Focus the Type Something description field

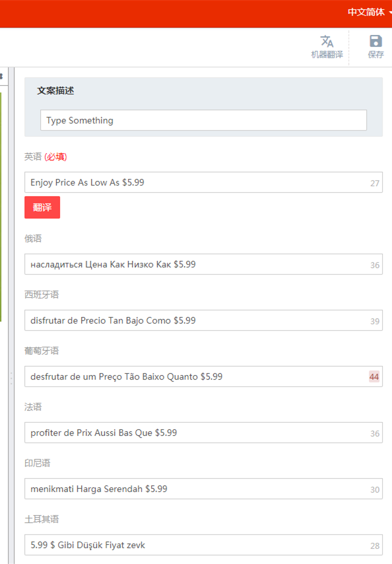pos(203,120)
